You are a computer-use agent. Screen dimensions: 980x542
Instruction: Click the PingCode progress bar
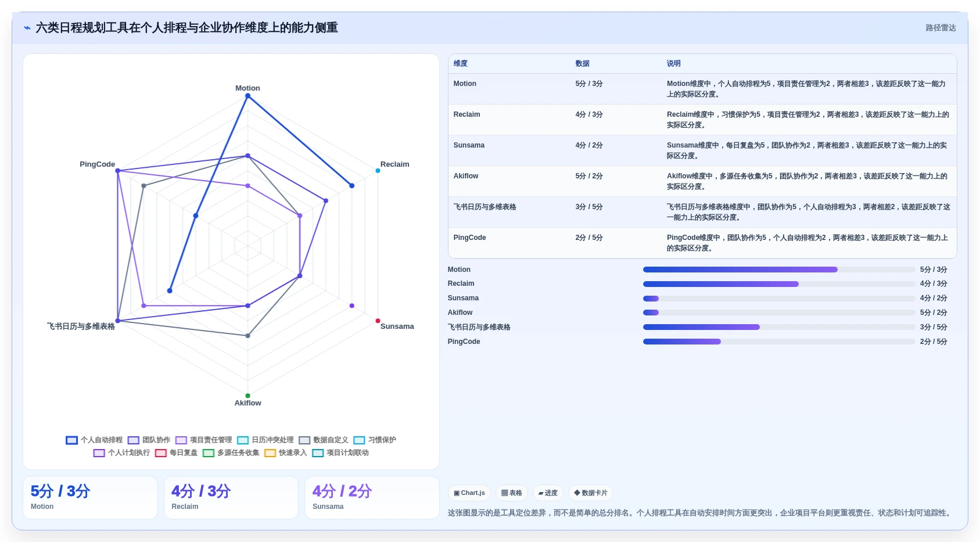pyautogui.click(x=779, y=342)
